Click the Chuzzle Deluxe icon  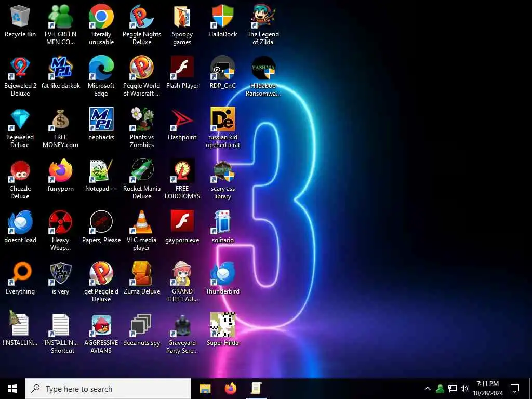pyautogui.click(x=20, y=170)
